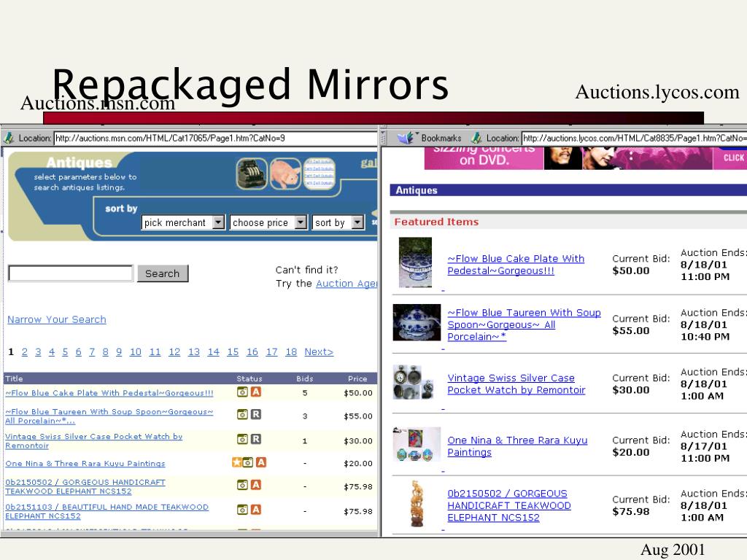747x560 pixels.
Task: Click the Antiques header bar in Lycos
Action: (568, 190)
